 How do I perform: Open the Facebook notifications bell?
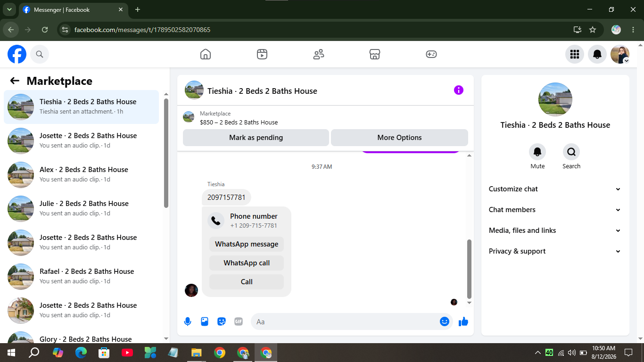597,54
